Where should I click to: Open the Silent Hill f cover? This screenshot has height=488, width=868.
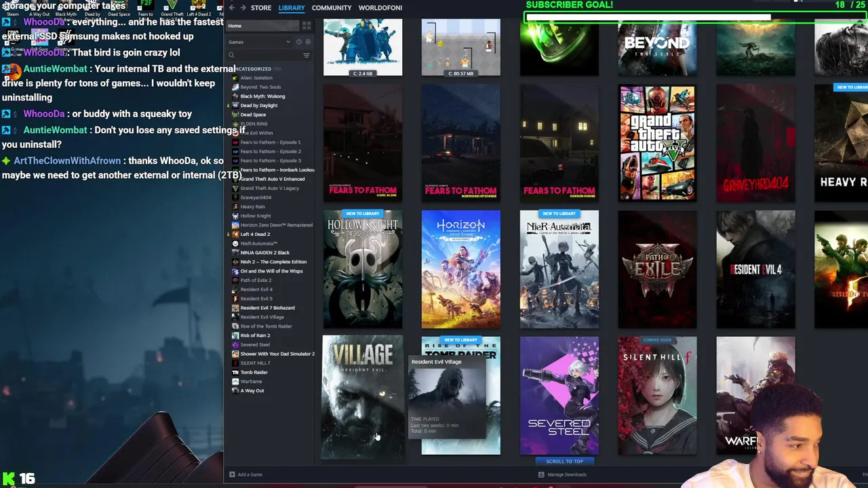pos(658,395)
